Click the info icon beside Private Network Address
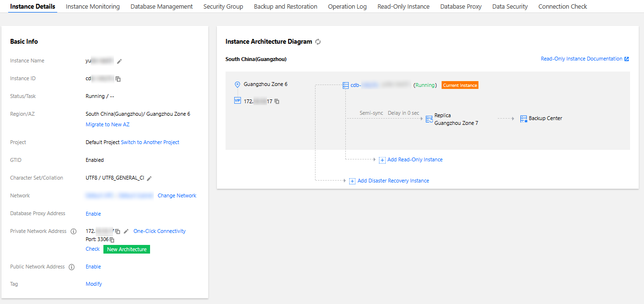Screen dimensions: 644x304 (x=74, y=231)
